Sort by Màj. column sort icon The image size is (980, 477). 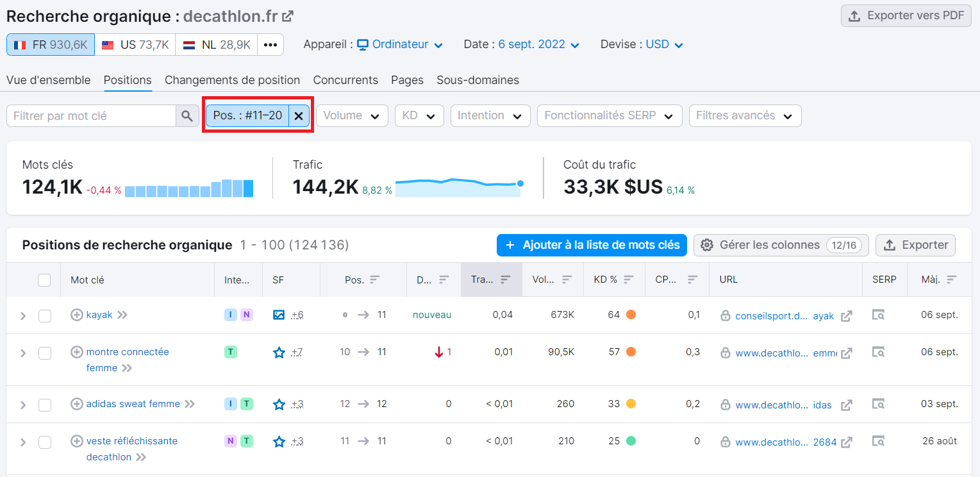[x=951, y=280]
